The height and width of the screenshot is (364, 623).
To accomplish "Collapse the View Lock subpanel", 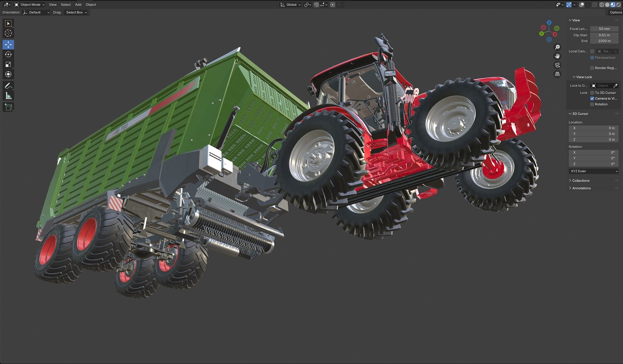I will [582, 77].
